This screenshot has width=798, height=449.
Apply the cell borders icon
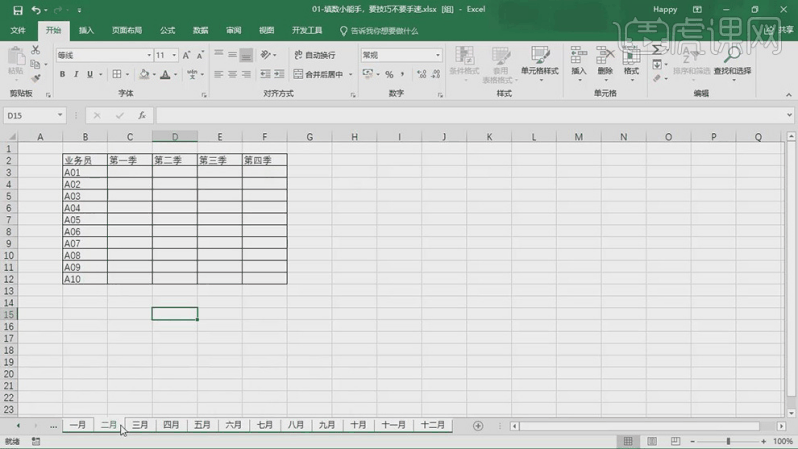117,74
